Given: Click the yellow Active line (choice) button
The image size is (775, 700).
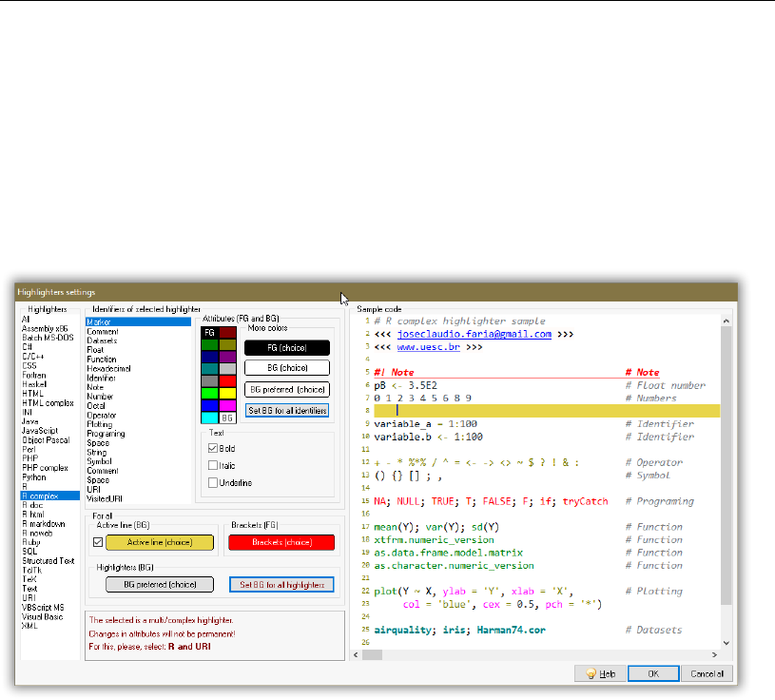Looking at the screenshot, I should [x=161, y=543].
